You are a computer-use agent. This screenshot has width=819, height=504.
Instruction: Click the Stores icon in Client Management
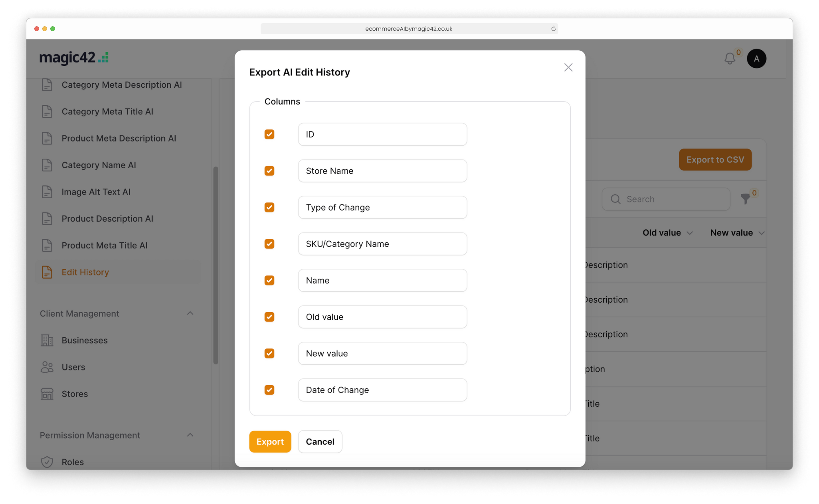pyautogui.click(x=47, y=394)
